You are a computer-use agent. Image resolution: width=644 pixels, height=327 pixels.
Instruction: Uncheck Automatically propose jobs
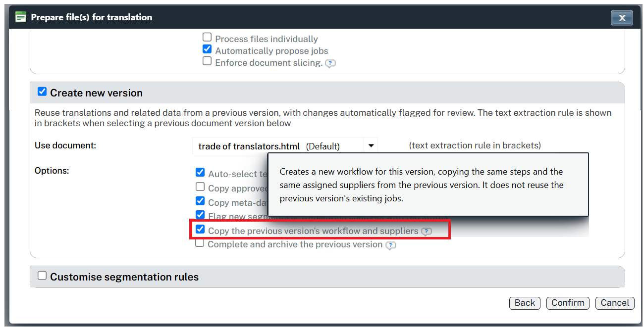click(207, 49)
